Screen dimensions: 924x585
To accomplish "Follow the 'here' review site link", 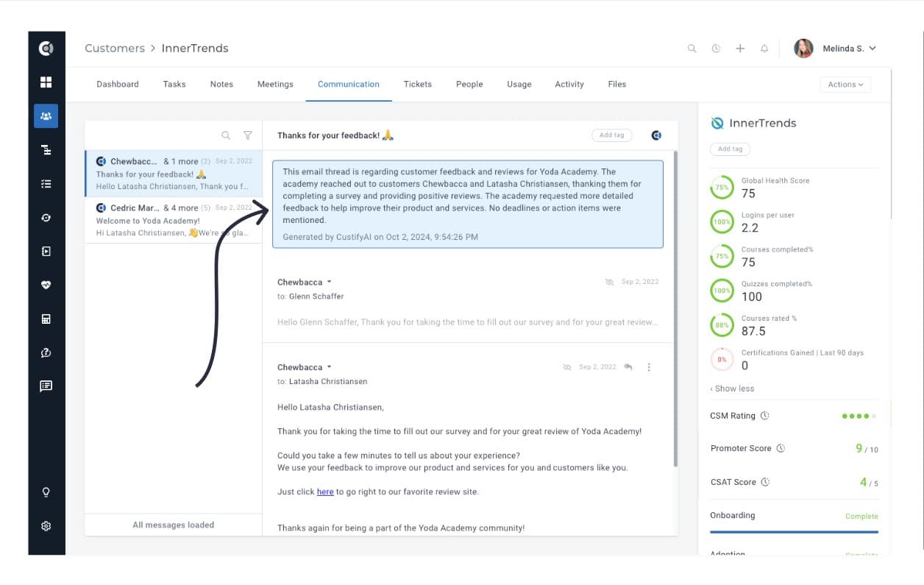I will tap(325, 492).
